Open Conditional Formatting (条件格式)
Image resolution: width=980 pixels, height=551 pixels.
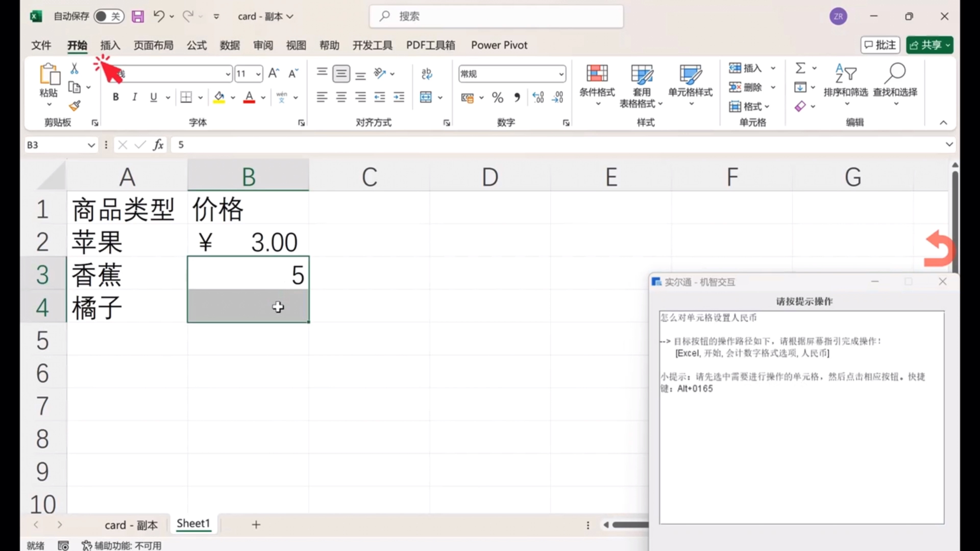point(597,85)
